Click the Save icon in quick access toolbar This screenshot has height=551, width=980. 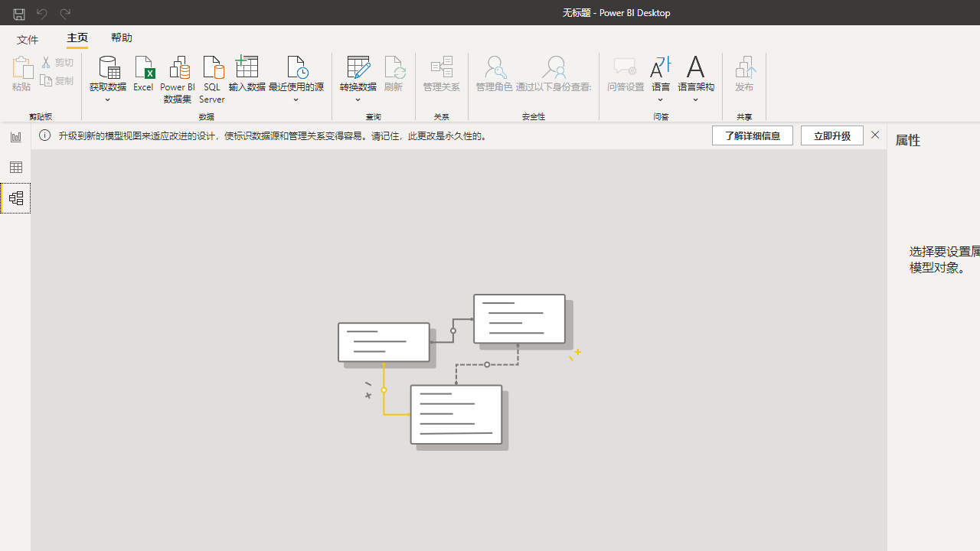18,12
